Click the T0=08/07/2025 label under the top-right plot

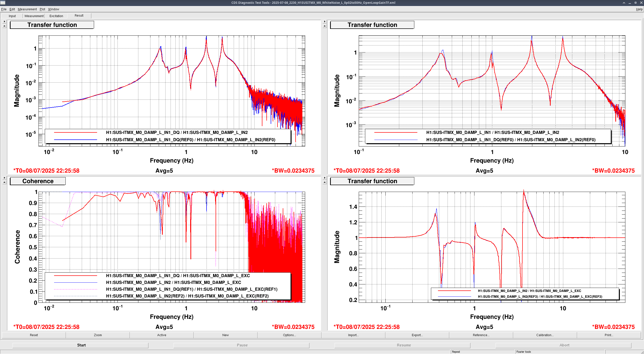coord(367,171)
